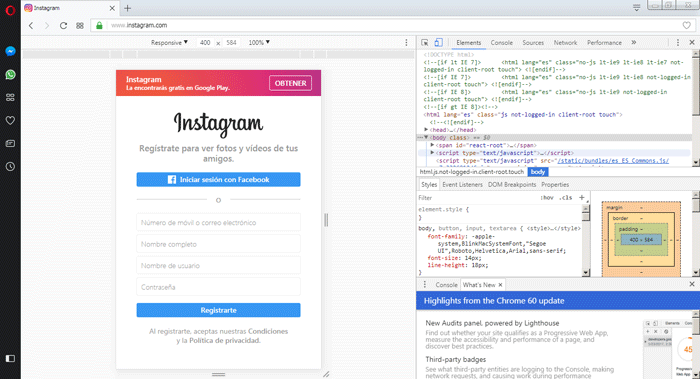Select html.js.not-logged-in breadcrumb
700x379 pixels.
click(471, 172)
